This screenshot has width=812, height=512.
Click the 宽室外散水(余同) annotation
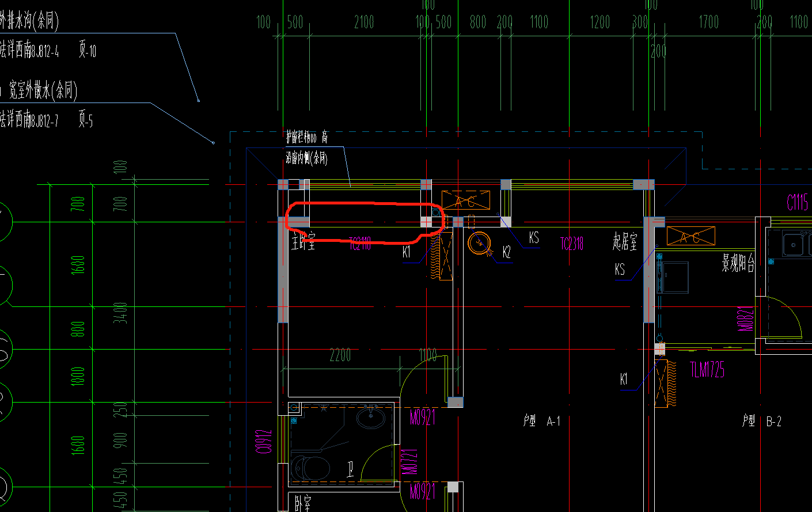click(x=43, y=90)
